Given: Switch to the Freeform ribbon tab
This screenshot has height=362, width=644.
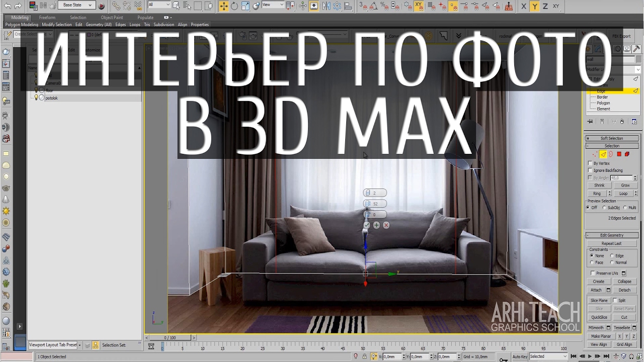Looking at the screenshot, I should 47,18.
